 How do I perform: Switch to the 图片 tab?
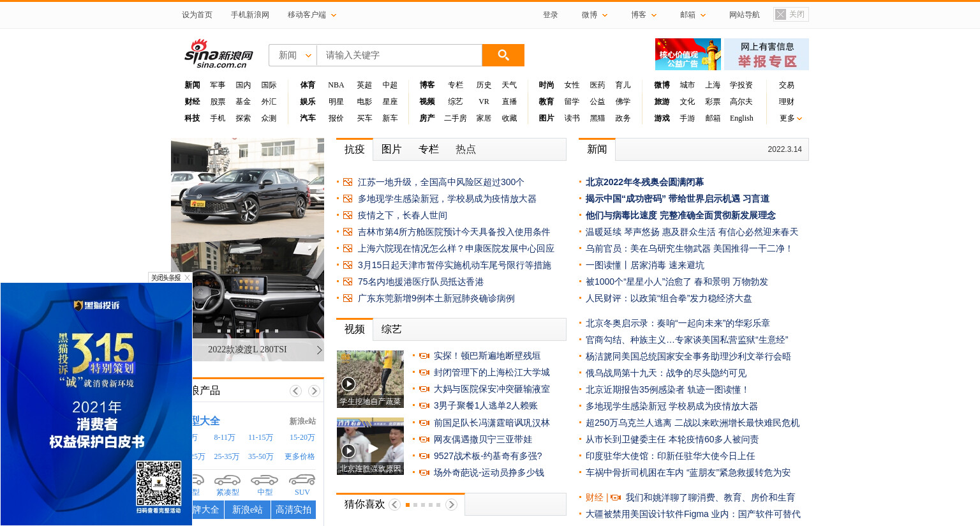coord(391,149)
